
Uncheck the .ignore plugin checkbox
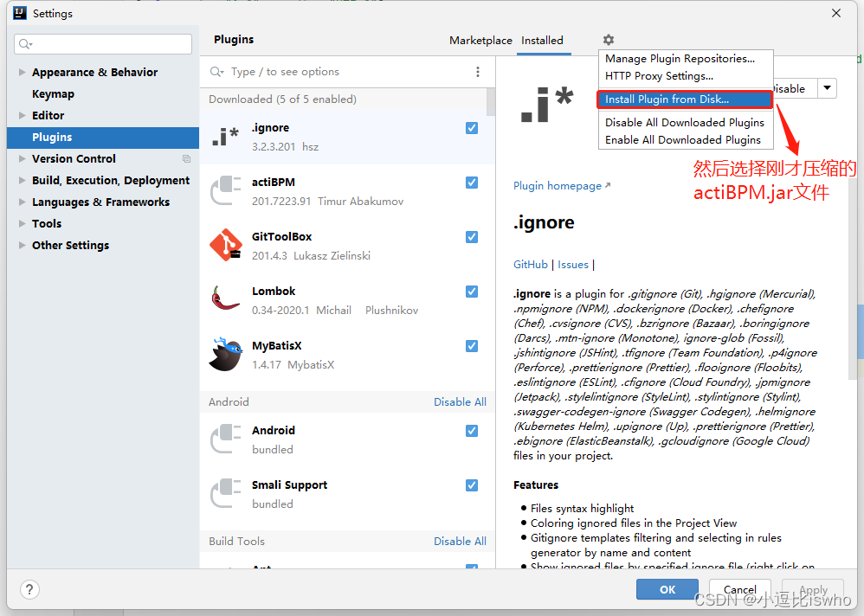(472, 128)
